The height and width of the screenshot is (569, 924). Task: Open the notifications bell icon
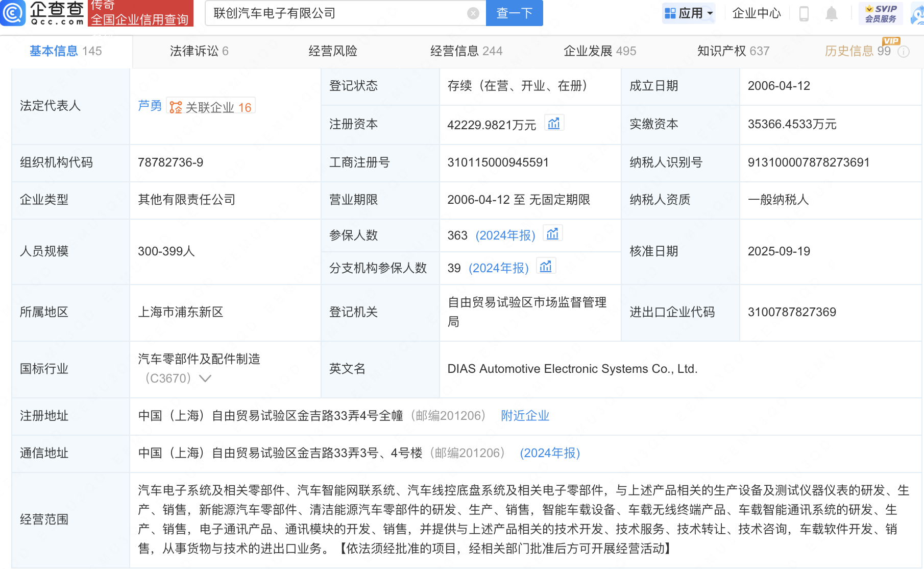tap(832, 13)
